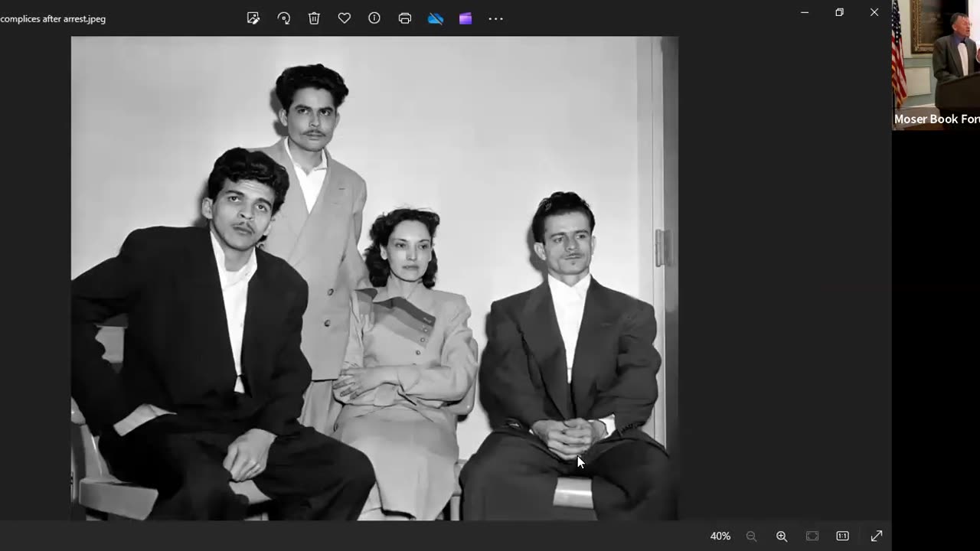Open the Edit image tool
This screenshot has height=551, width=980.
[253, 18]
